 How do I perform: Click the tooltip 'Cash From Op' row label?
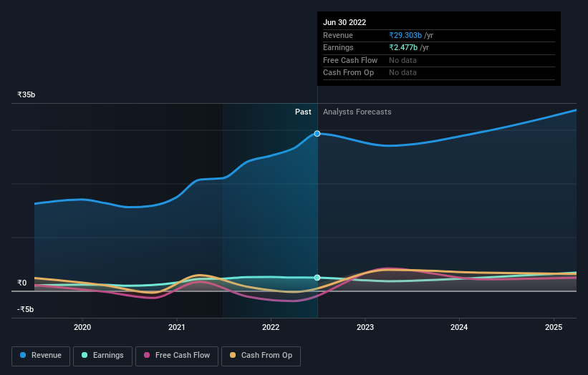(x=348, y=73)
